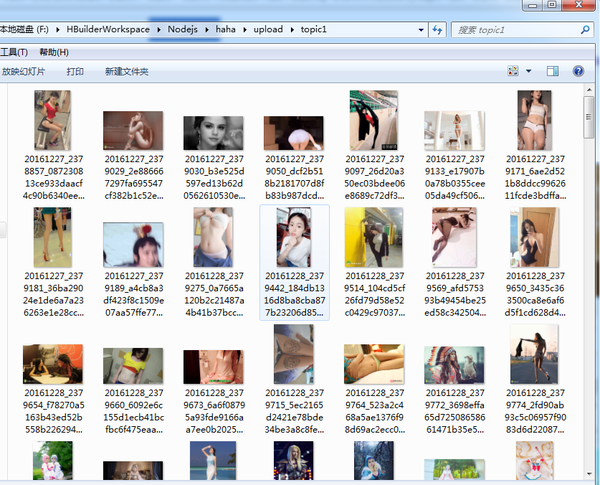Click the search magnifier icon
The image size is (600, 485).
click(x=585, y=29)
